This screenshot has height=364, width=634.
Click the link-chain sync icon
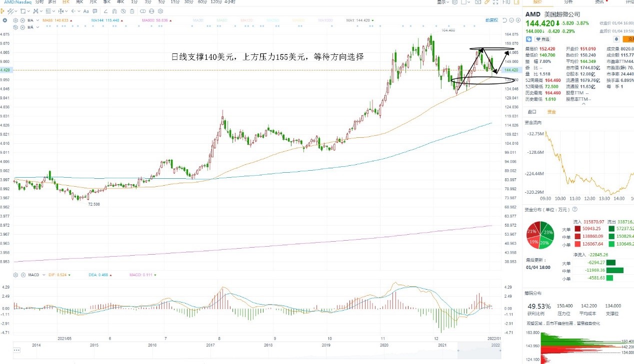point(142,11)
